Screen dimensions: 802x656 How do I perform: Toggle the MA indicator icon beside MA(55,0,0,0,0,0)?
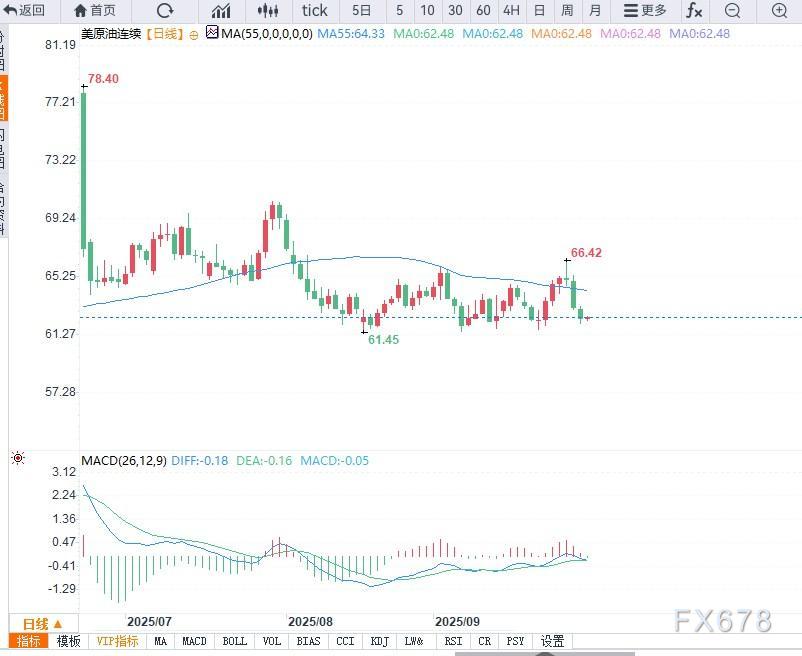(x=211, y=33)
